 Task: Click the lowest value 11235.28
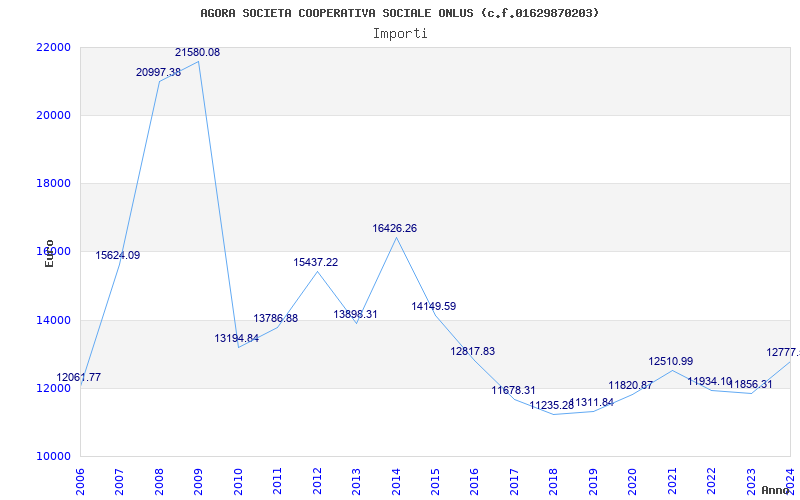pyautogui.click(x=552, y=406)
